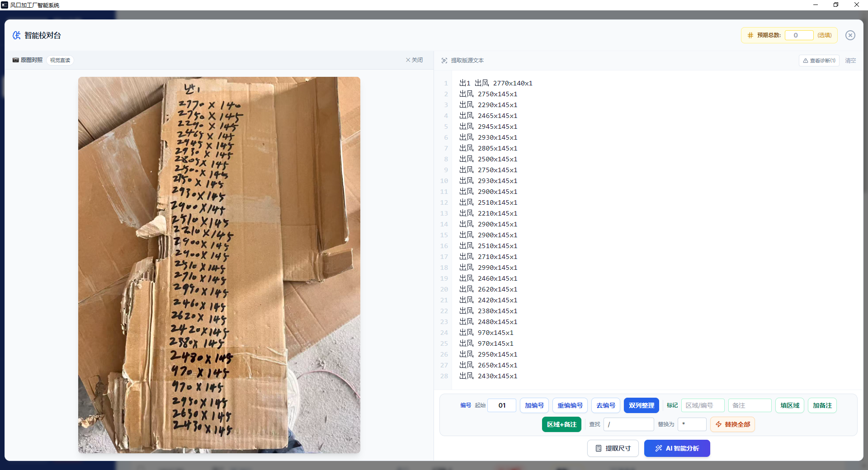Select line 23 text 出风 2480x145x1
Viewport: 868px width, 470px height.
[488, 322]
